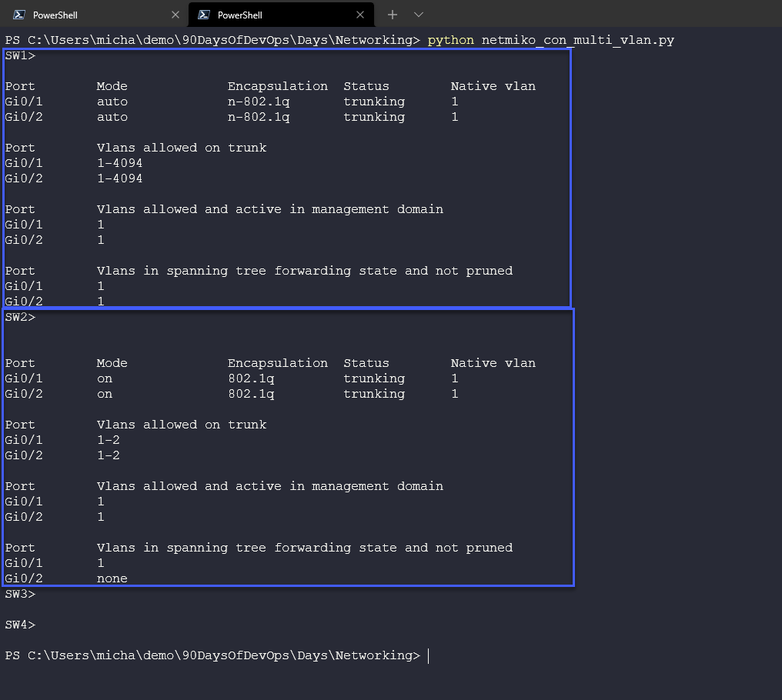Viewport: 782px width, 700px height.
Task: Click the SW2> prompt text
Action: [18, 317]
